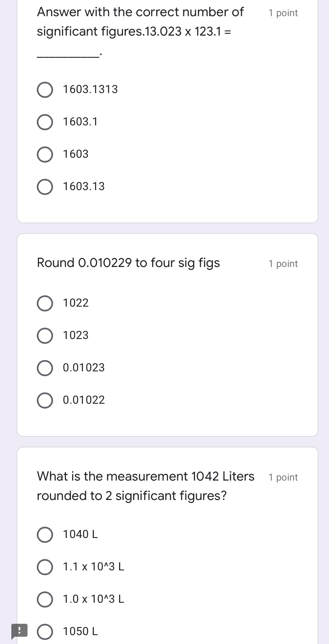Select answer 1040 L
The height and width of the screenshot is (644, 329).
(45, 534)
